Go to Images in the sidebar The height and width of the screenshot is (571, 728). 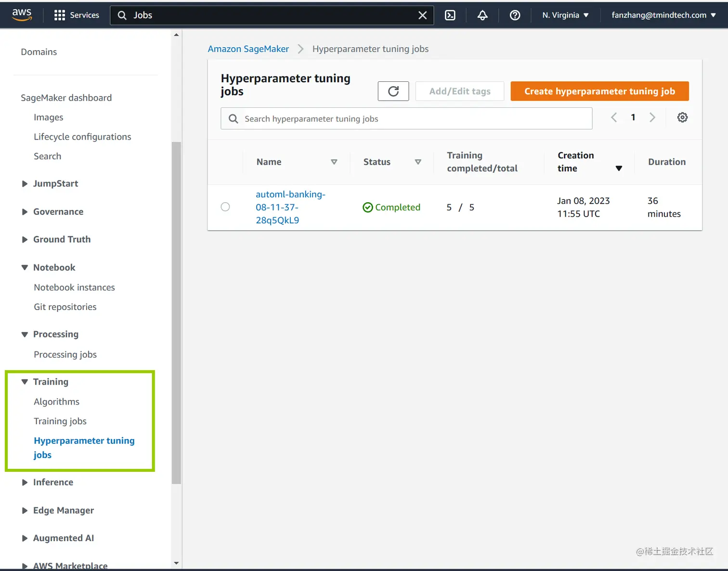tap(49, 117)
